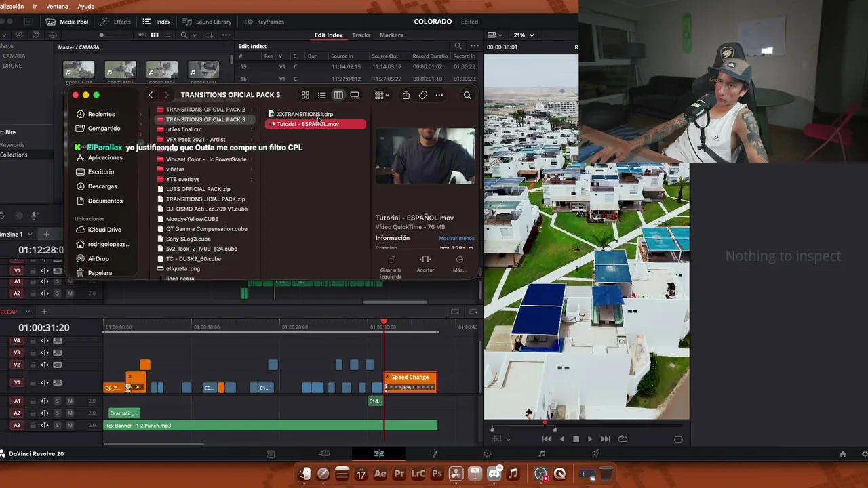Disable the V3 video track
This screenshot has width=868, height=488.
click(57, 352)
